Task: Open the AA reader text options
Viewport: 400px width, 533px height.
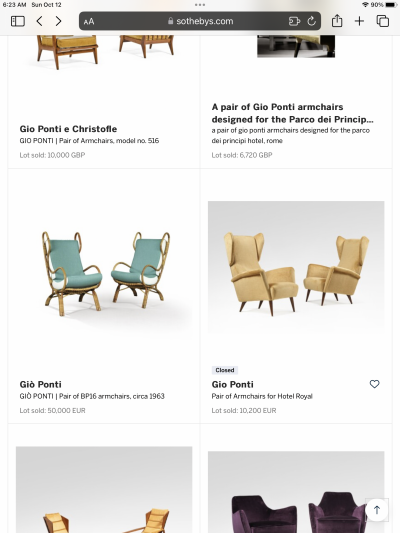Action: pos(89,22)
